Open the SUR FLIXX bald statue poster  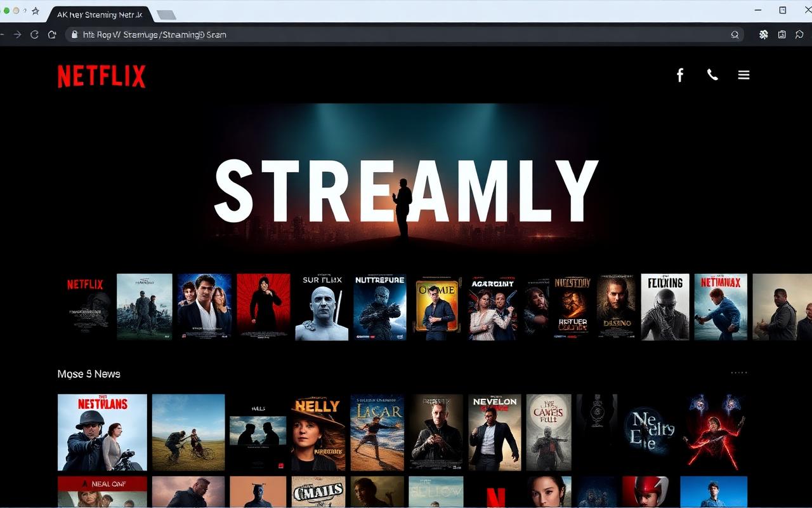[x=322, y=307]
